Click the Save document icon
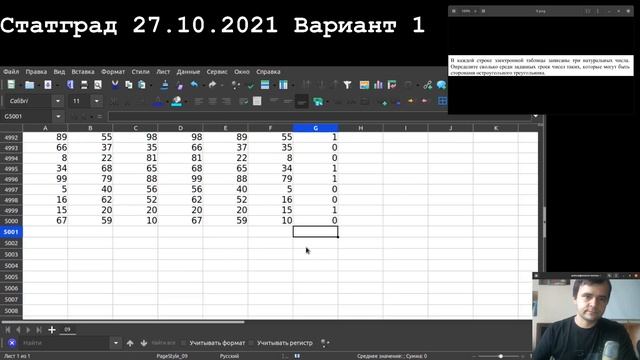The height and width of the screenshot is (360, 640). coord(48,84)
